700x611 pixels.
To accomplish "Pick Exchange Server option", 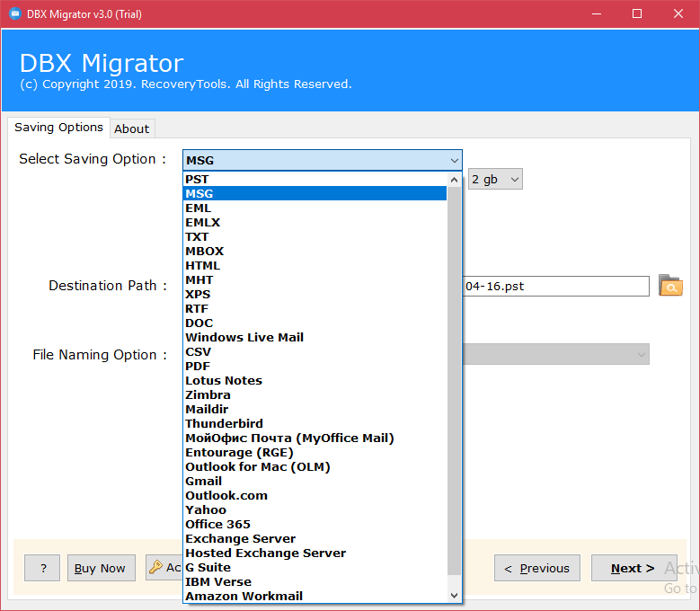I will (x=315, y=539).
